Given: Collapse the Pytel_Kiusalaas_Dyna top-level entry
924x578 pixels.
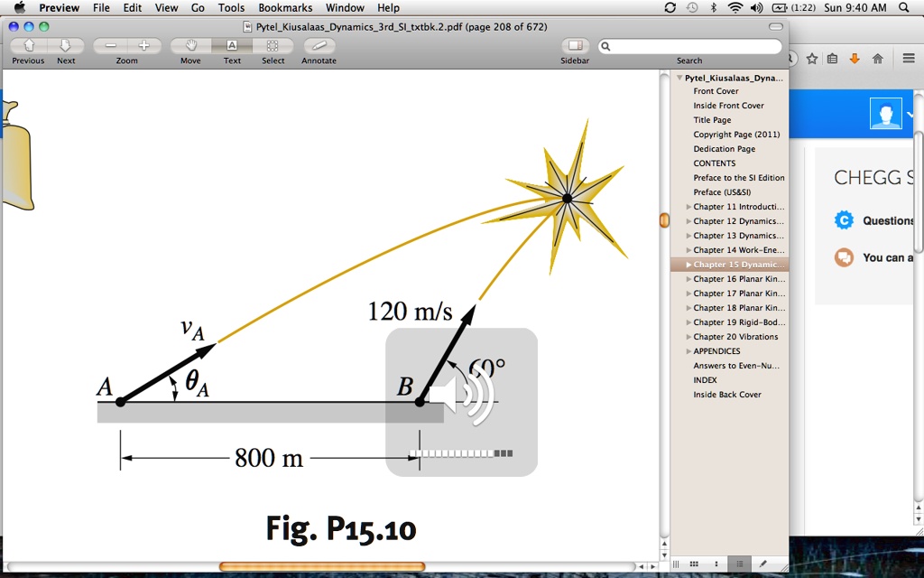Looking at the screenshot, I should [679, 77].
